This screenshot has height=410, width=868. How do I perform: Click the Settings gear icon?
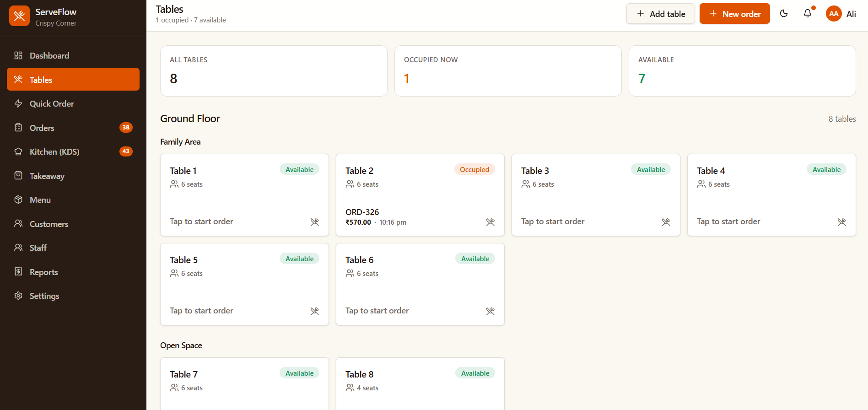tap(18, 296)
